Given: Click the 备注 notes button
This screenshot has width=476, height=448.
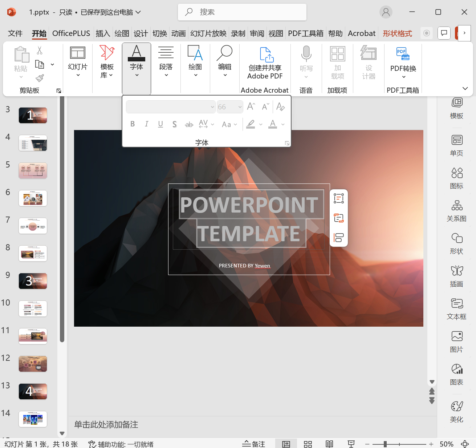Looking at the screenshot, I should point(254,444).
